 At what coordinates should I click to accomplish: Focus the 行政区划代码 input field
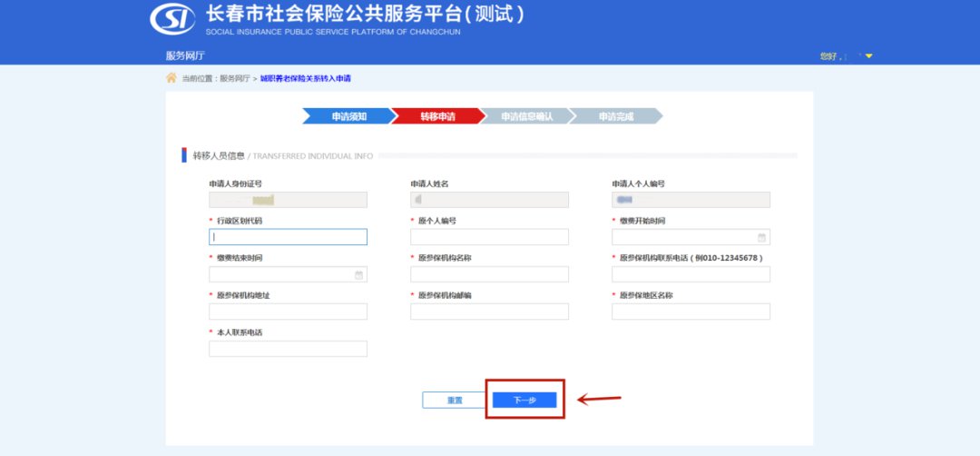[288, 237]
